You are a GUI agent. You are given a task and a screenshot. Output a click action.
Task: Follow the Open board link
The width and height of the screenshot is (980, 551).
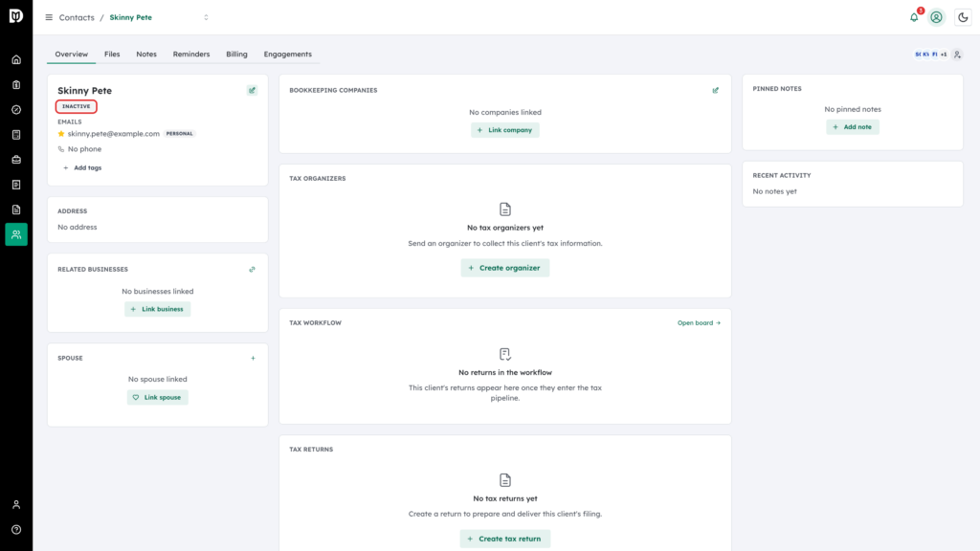(x=699, y=323)
